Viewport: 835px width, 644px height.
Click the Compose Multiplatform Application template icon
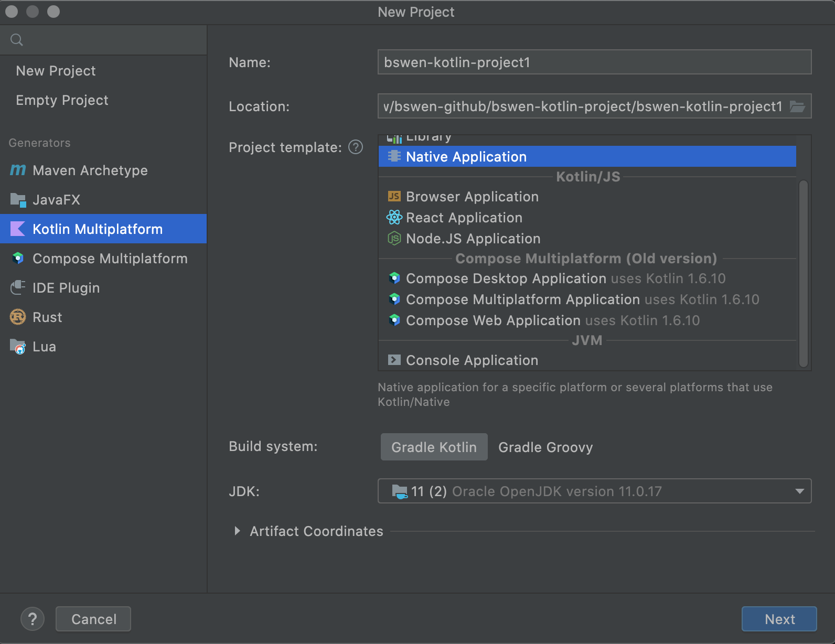(394, 299)
